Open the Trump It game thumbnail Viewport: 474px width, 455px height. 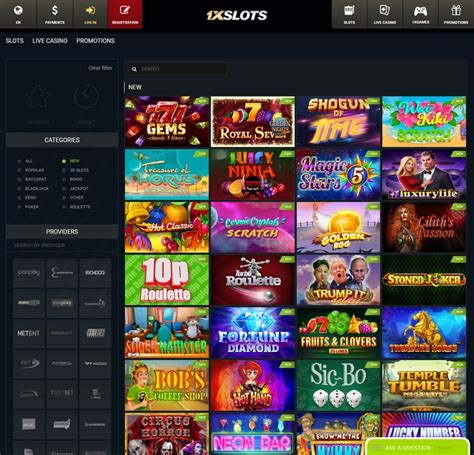(338, 280)
